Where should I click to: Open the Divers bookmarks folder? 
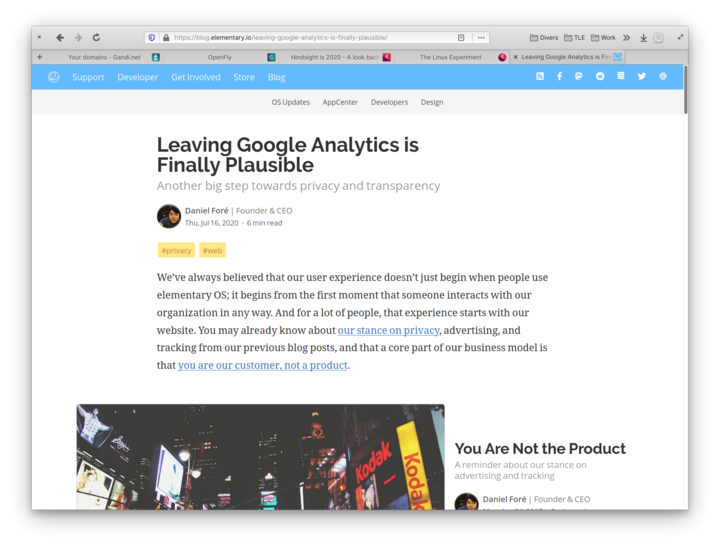[544, 38]
